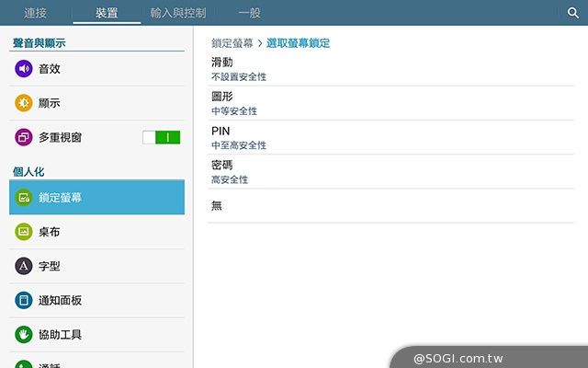Tap the 多重視窗 multi-window icon

pyautogui.click(x=24, y=137)
